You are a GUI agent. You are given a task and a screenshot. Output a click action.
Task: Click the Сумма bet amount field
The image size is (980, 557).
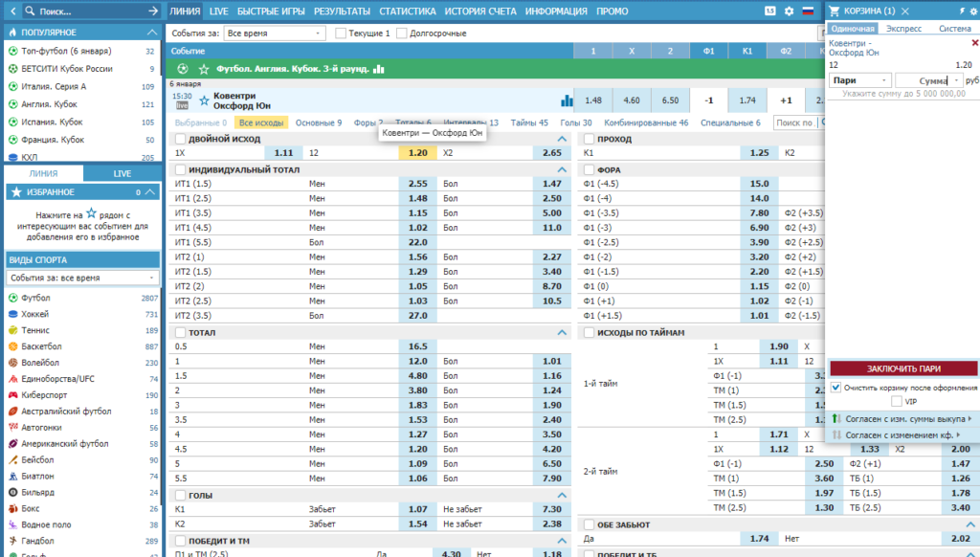point(923,80)
